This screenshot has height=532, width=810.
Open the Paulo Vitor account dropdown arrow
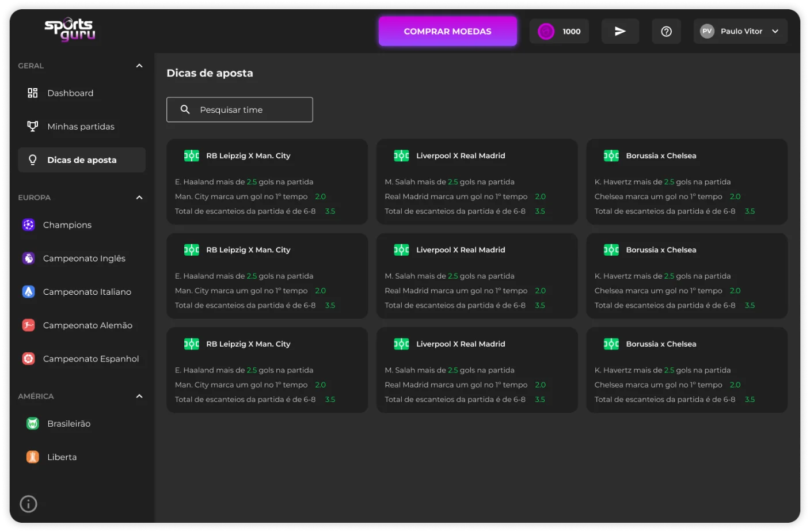click(x=775, y=31)
